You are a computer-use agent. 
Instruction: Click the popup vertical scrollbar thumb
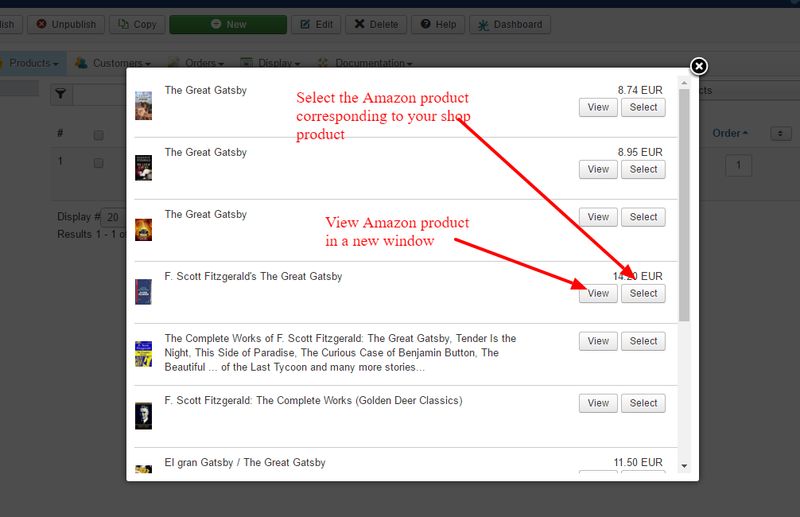pos(684,205)
